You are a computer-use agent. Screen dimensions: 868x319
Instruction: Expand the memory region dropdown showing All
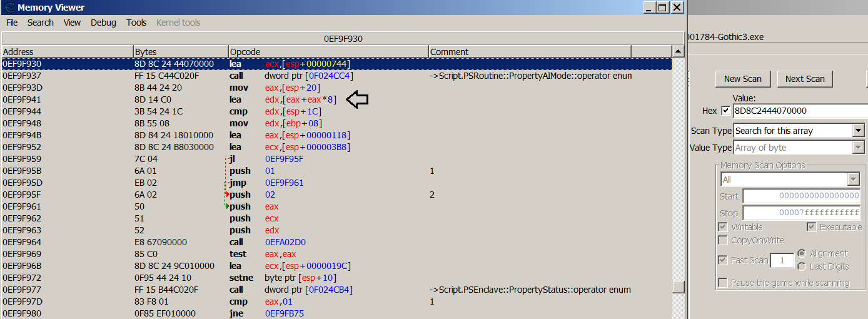[854, 180]
